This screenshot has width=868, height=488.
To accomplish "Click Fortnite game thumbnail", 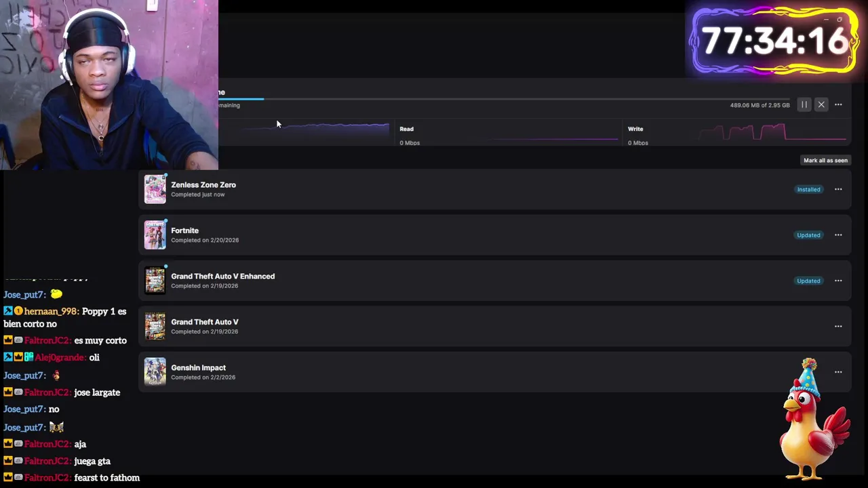I will click(x=155, y=235).
